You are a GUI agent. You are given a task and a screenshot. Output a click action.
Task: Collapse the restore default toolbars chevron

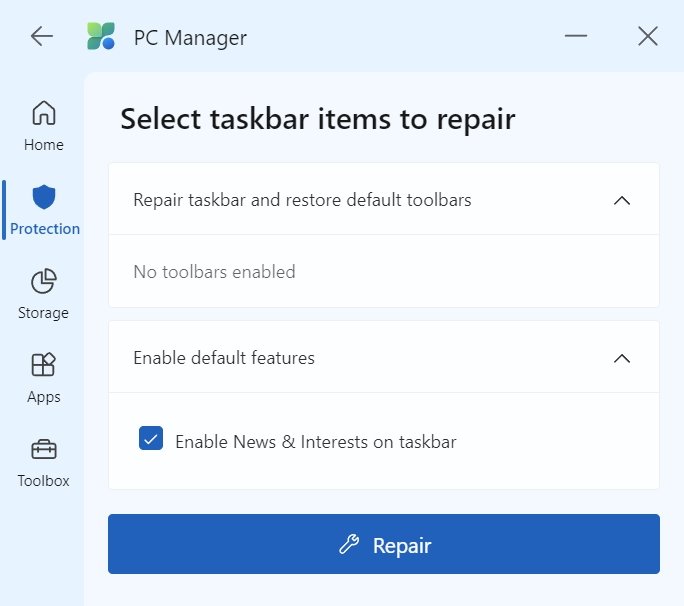pyautogui.click(x=621, y=200)
